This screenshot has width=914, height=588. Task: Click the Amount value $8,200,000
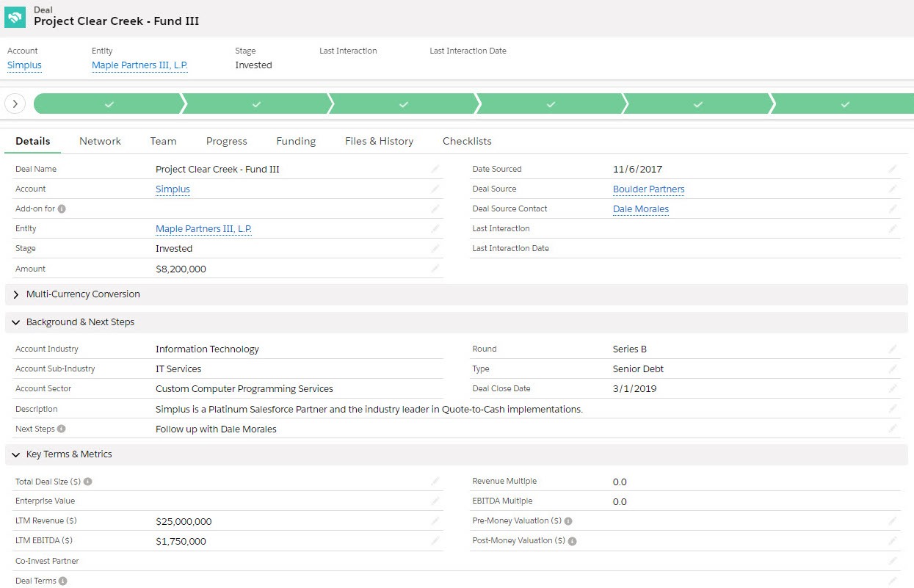coord(181,269)
